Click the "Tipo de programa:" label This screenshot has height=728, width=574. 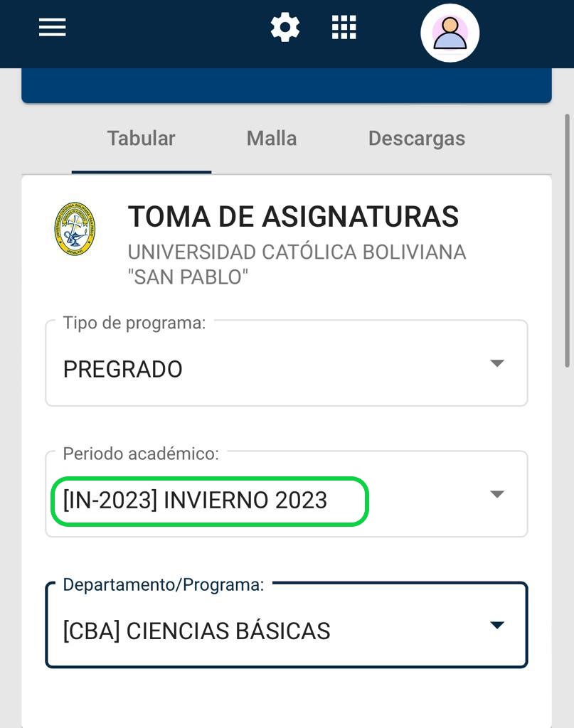click(134, 323)
